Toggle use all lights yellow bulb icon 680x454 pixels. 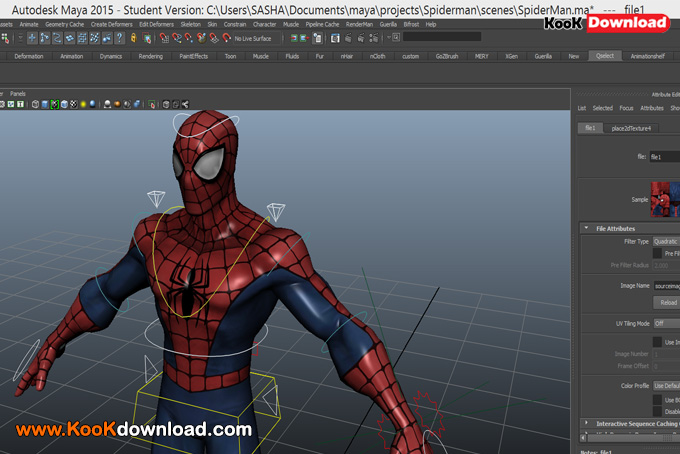tap(83, 104)
